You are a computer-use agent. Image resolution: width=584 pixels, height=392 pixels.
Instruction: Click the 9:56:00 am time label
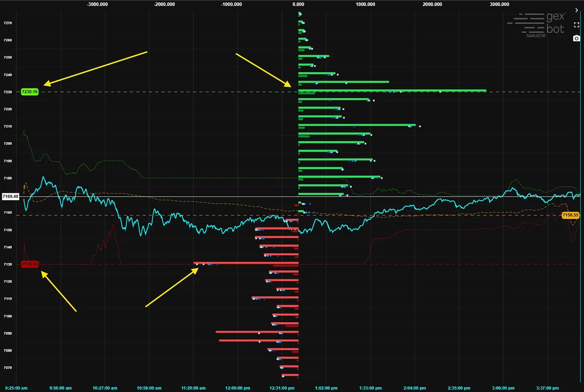click(x=61, y=388)
